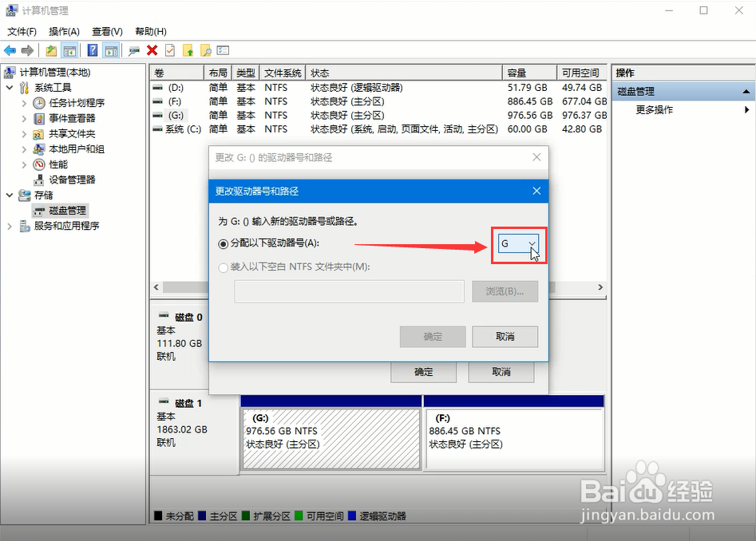Viewport: 756px width, 541px height.
Task: Open the Help icon in the toolbar
Action: point(93,49)
